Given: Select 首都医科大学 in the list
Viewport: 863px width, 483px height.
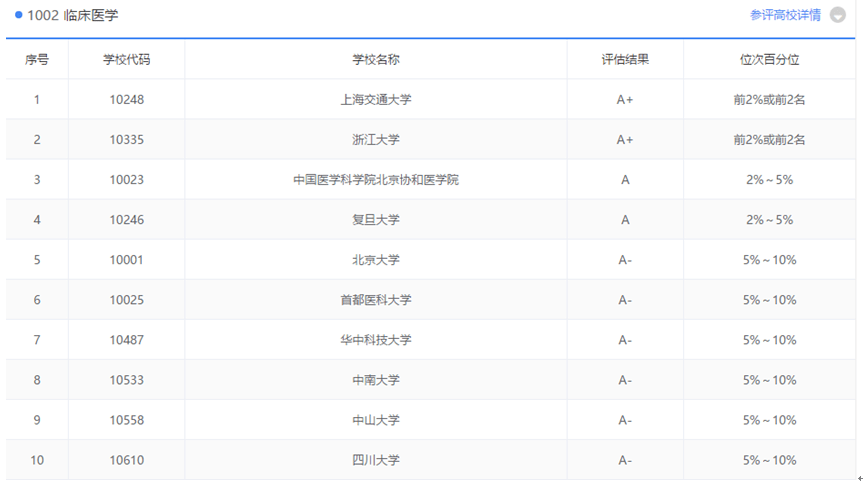Looking at the screenshot, I should pos(376,300).
